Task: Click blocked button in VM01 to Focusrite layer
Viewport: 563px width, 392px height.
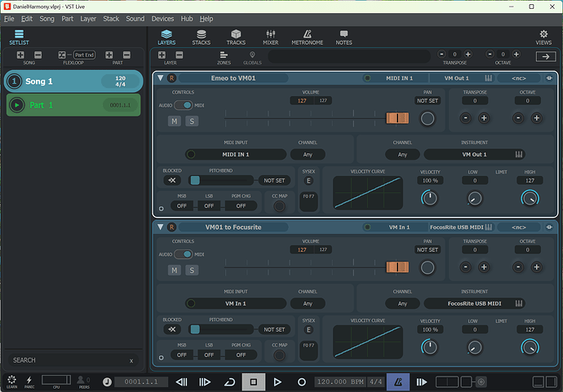Action: 172,329
